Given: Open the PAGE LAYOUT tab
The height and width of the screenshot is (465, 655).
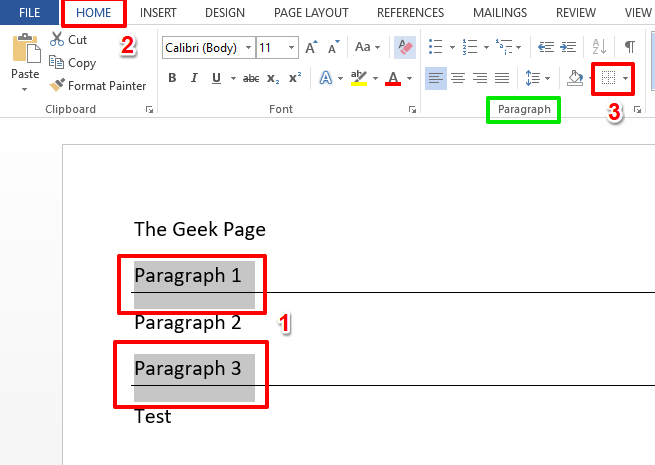Looking at the screenshot, I should click(313, 13).
